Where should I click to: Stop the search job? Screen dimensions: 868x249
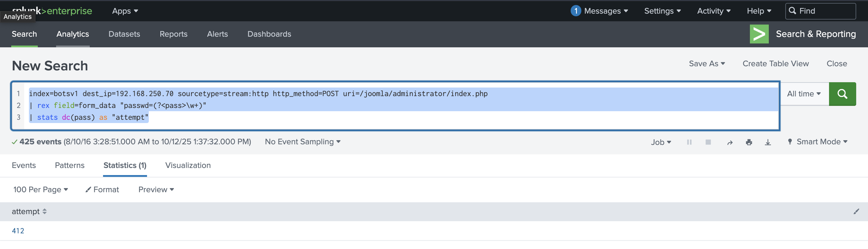[708, 142]
